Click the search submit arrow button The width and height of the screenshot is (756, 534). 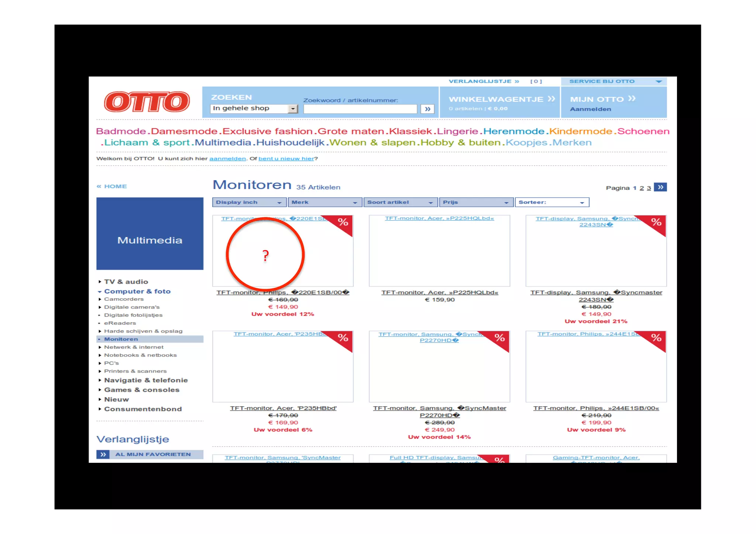tap(427, 109)
